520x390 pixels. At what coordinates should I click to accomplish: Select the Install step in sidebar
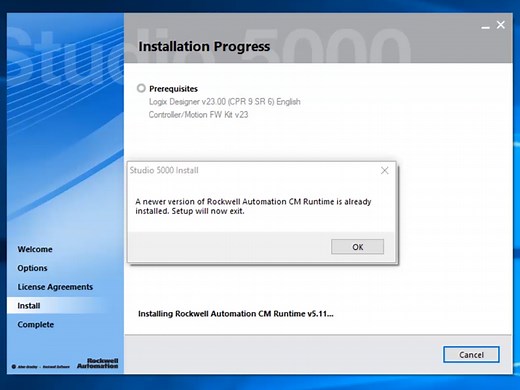click(x=29, y=306)
